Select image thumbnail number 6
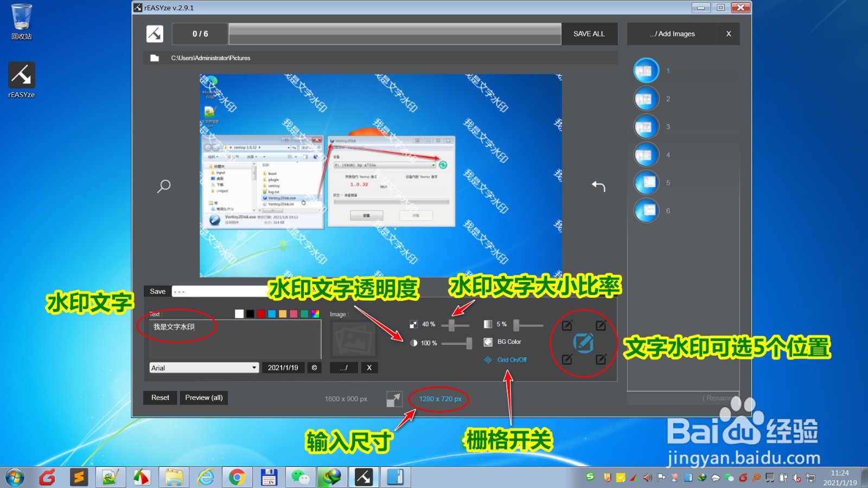The height and width of the screenshot is (488, 868). coord(646,210)
